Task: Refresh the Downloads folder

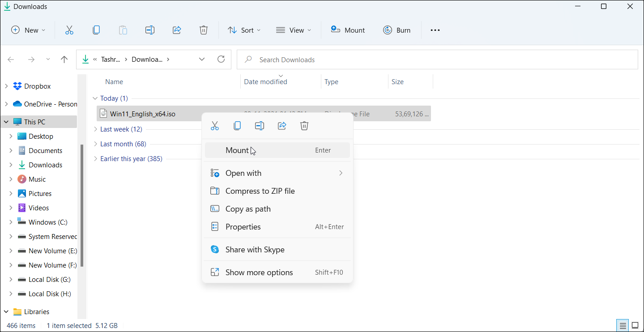Action: [221, 59]
